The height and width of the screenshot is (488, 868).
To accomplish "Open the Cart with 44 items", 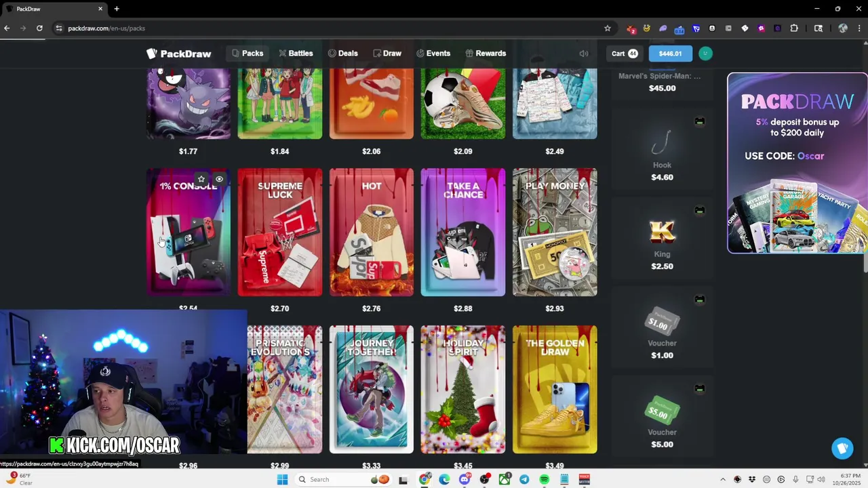I will [625, 54].
